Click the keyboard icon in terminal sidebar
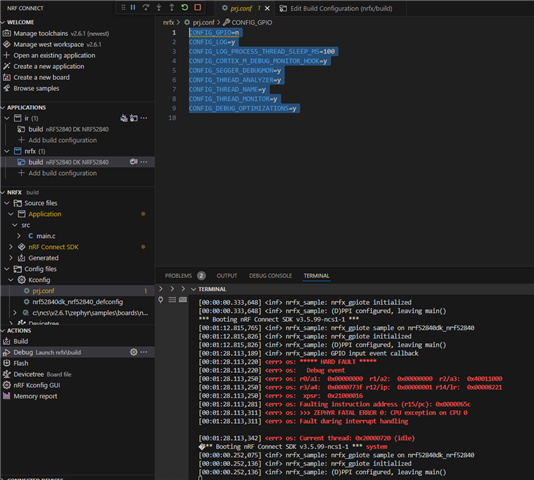534x480 pixels. click(183, 300)
